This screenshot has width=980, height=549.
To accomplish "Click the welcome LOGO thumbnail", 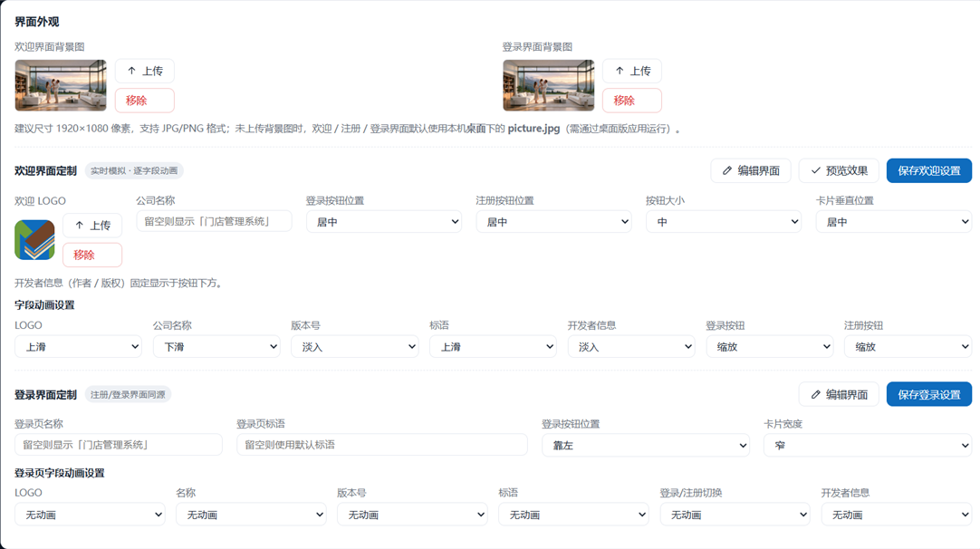I will click(34, 239).
